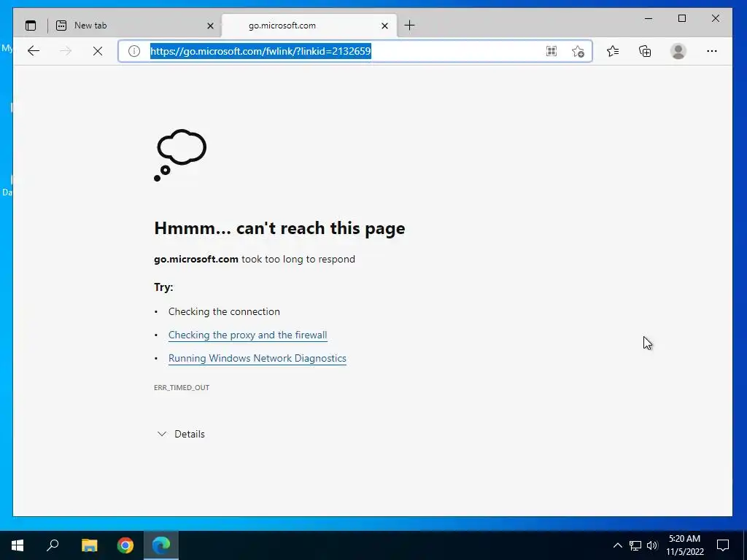
Task: Open Settings and more menu
Action: pos(712,51)
